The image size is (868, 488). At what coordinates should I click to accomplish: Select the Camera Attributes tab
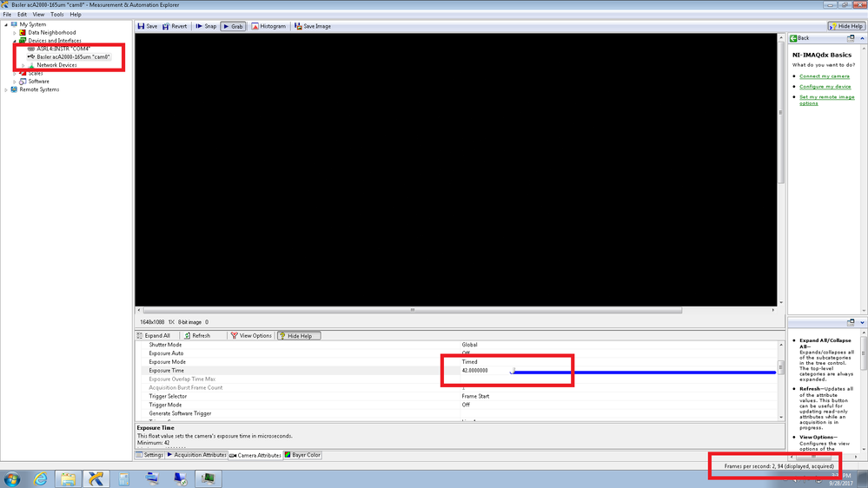pyautogui.click(x=255, y=455)
